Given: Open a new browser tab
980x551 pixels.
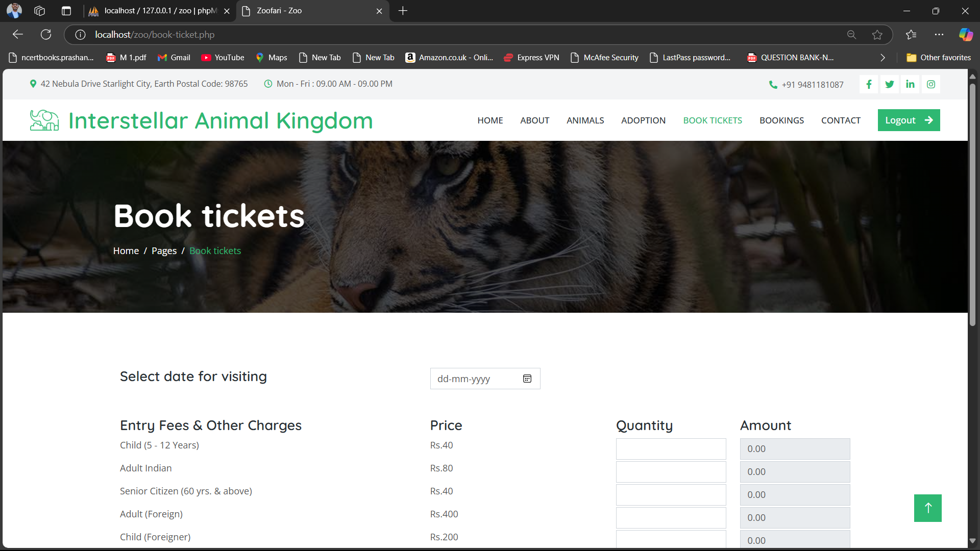Looking at the screenshot, I should point(403,11).
